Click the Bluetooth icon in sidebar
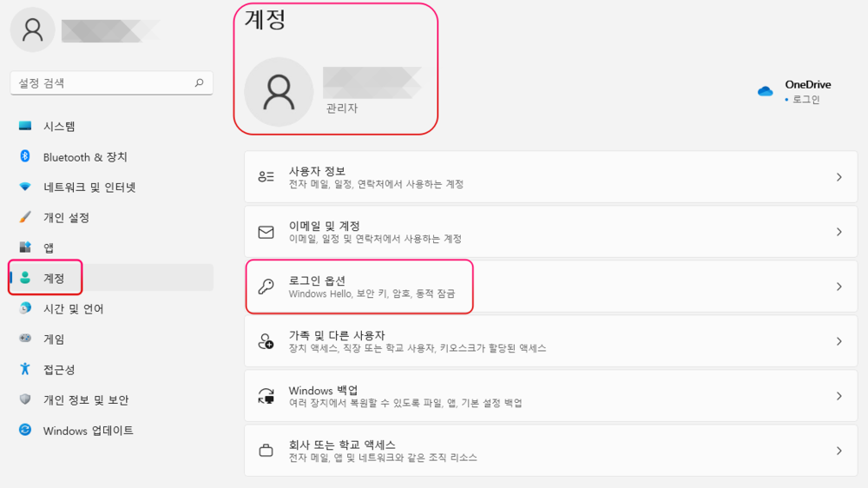Viewport: 868px width, 488px height. coord(25,156)
